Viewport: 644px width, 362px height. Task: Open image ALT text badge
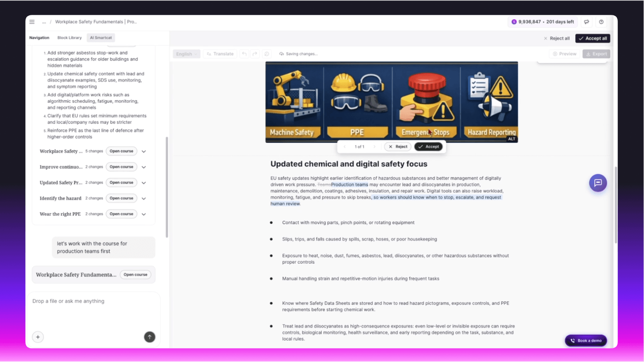tap(511, 139)
